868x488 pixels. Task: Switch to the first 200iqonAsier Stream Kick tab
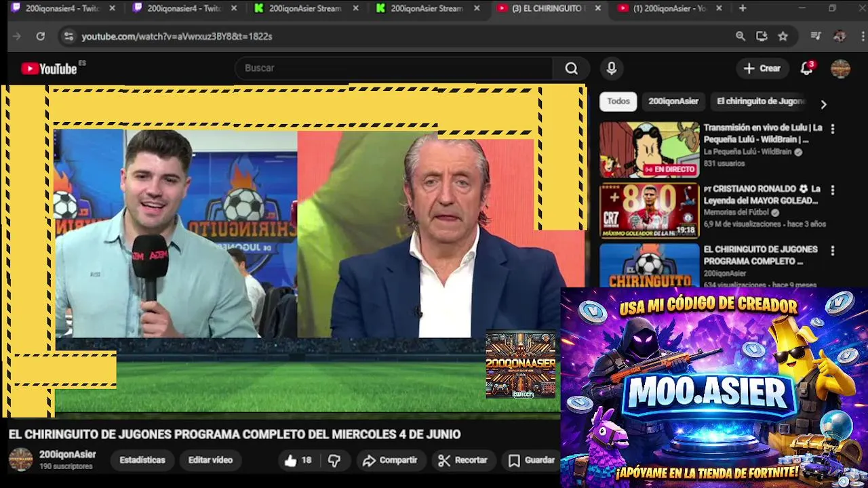[305, 8]
